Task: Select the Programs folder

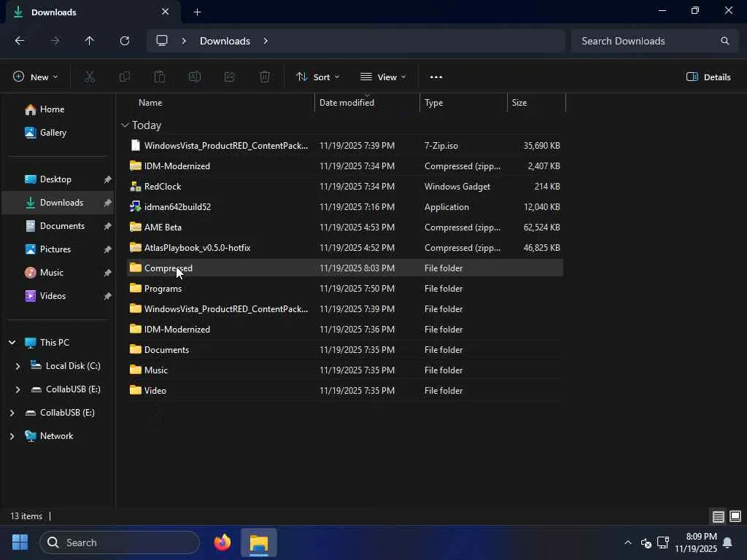Action: click(345, 289)
